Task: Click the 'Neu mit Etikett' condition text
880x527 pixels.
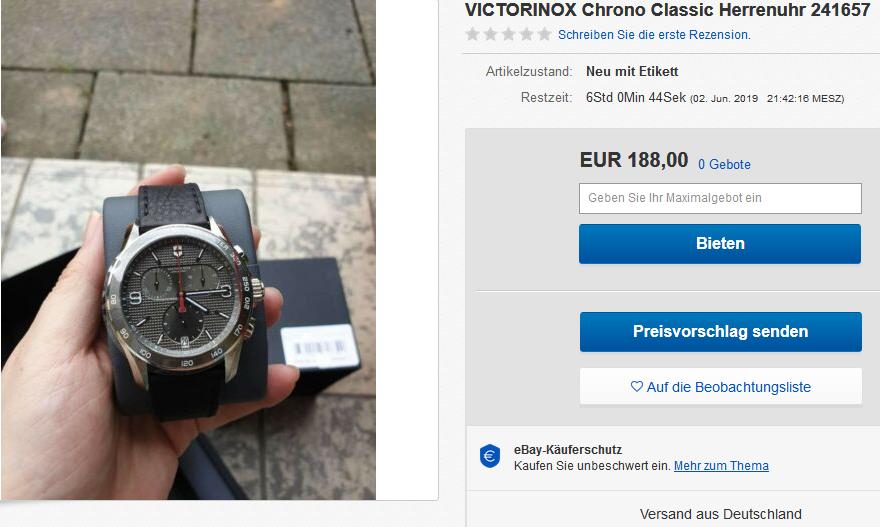Action: click(632, 71)
